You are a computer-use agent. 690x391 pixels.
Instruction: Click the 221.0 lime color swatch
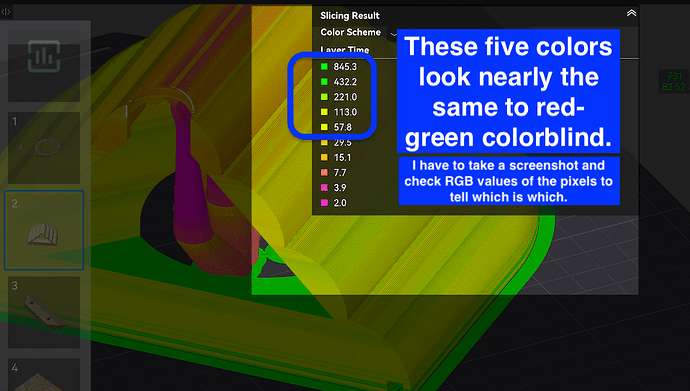coord(324,97)
